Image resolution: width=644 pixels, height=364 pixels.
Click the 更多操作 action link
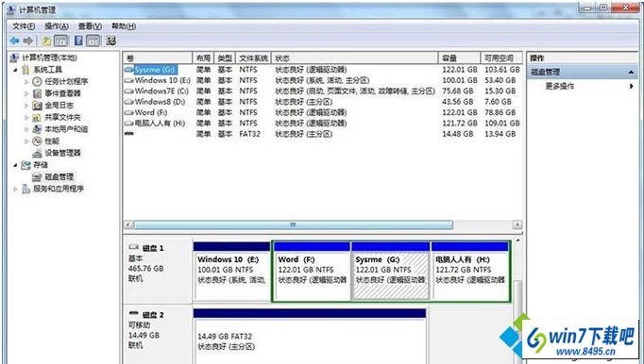coord(559,86)
